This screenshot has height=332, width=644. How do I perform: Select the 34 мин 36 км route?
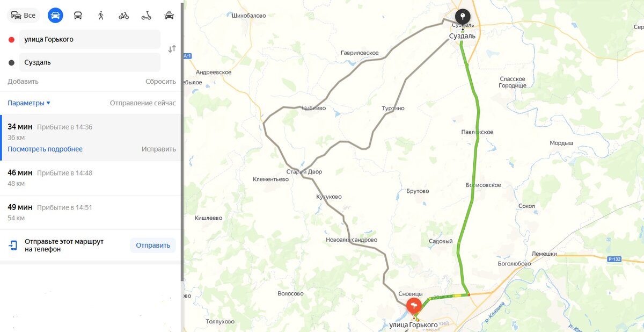point(90,138)
